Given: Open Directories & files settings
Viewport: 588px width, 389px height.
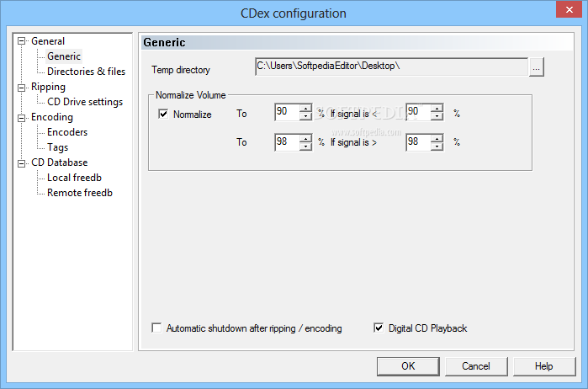Looking at the screenshot, I should point(86,72).
